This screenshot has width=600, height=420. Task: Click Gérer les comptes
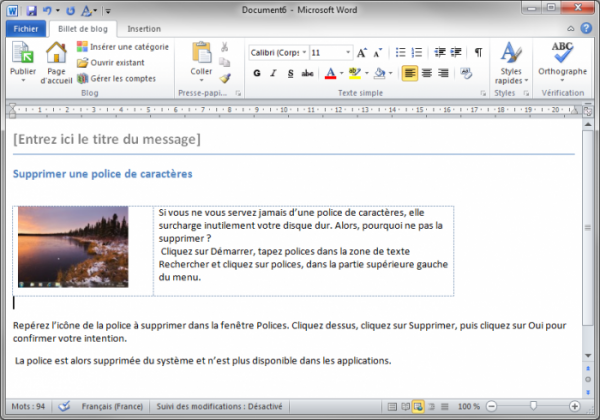coord(116,77)
